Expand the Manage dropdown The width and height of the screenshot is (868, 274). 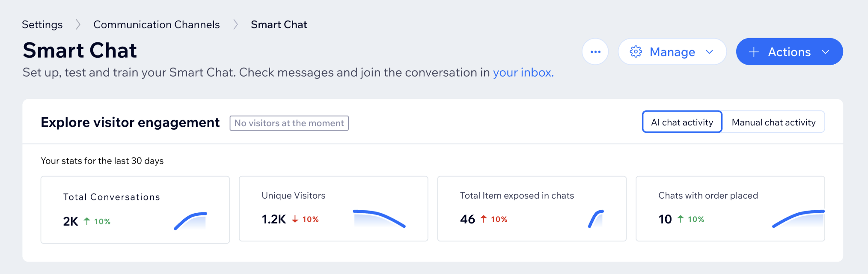pyautogui.click(x=710, y=51)
